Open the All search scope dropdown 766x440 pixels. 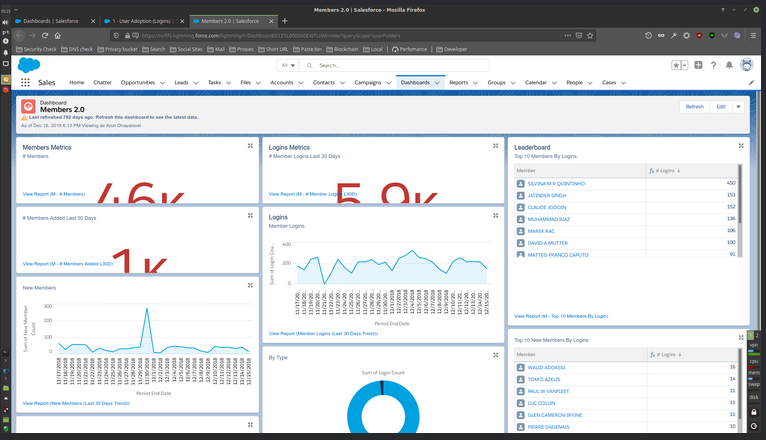coord(288,65)
